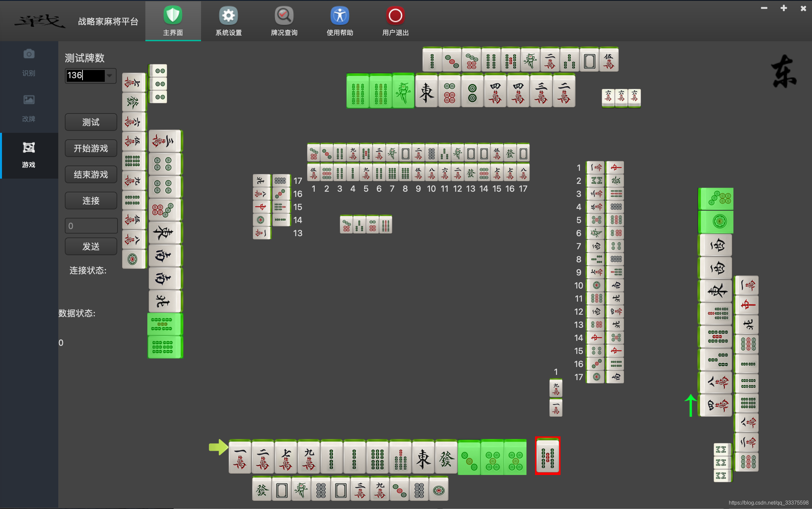Screen dimensions: 812x509
Task: Select the 改牌 image icon in sidebar
Action: click(x=28, y=100)
